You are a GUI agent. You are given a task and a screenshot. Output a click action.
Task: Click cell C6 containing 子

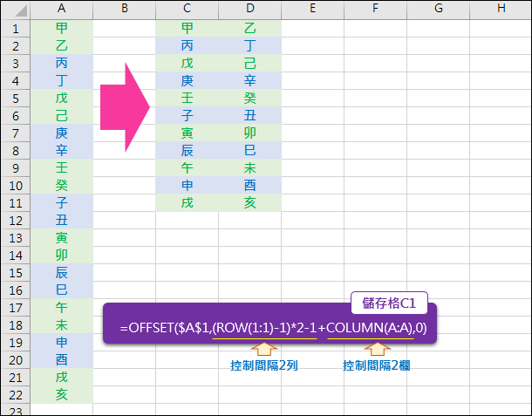tap(187, 115)
